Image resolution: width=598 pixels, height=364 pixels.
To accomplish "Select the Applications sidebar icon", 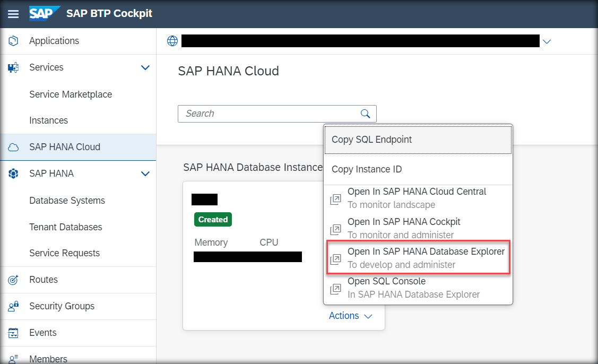I will tap(13, 40).
